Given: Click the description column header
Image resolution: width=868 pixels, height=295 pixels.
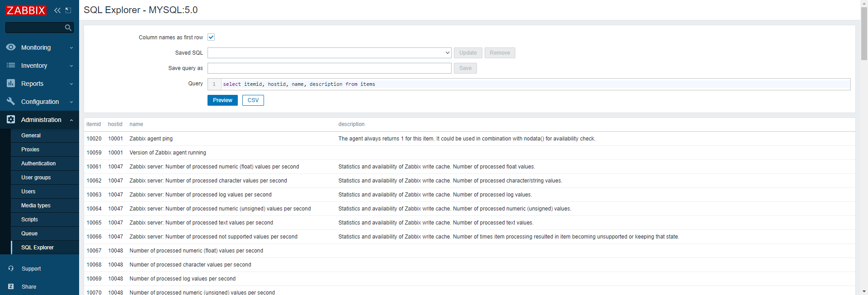Looking at the screenshot, I should coord(351,124).
